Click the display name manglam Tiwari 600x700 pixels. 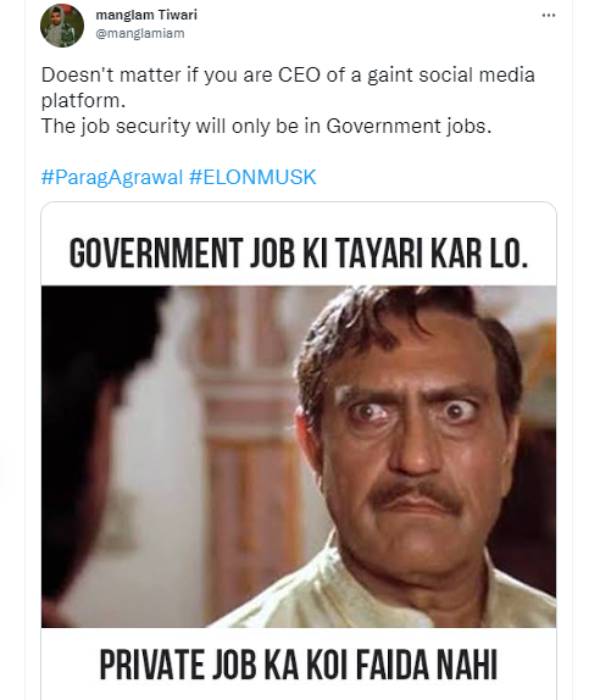pos(146,15)
